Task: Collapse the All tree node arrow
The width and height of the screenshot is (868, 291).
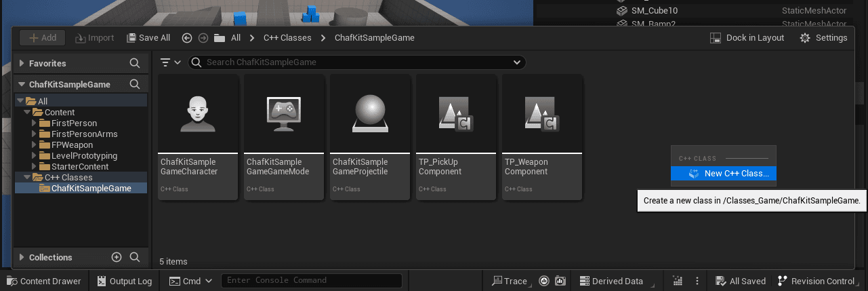Action: click(20, 101)
